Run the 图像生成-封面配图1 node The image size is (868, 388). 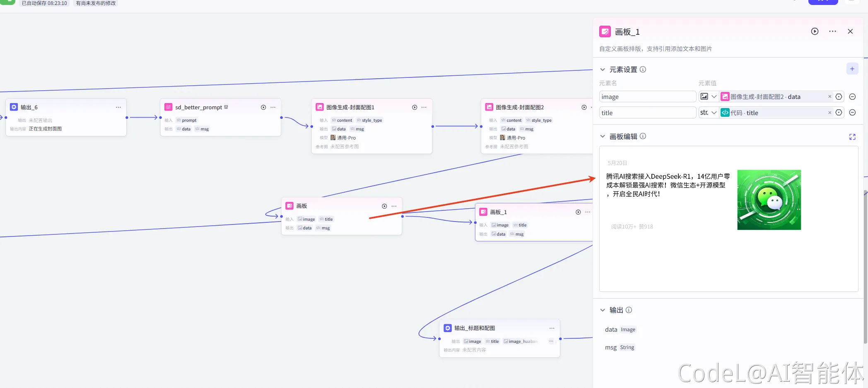[415, 107]
